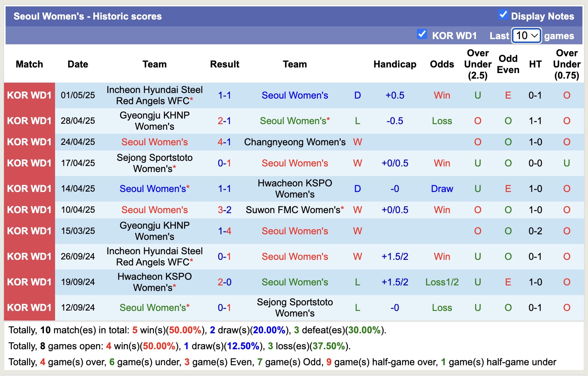Image resolution: width=588 pixels, height=376 pixels.
Task: Select Hwacheon KSPO Women's team link
Action: click(294, 188)
